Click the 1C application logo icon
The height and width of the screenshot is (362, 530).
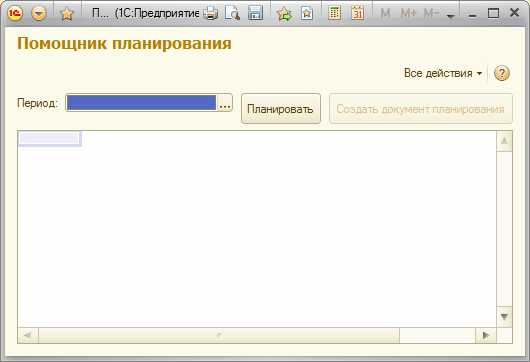pyautogui.click(x=15, y=14)
